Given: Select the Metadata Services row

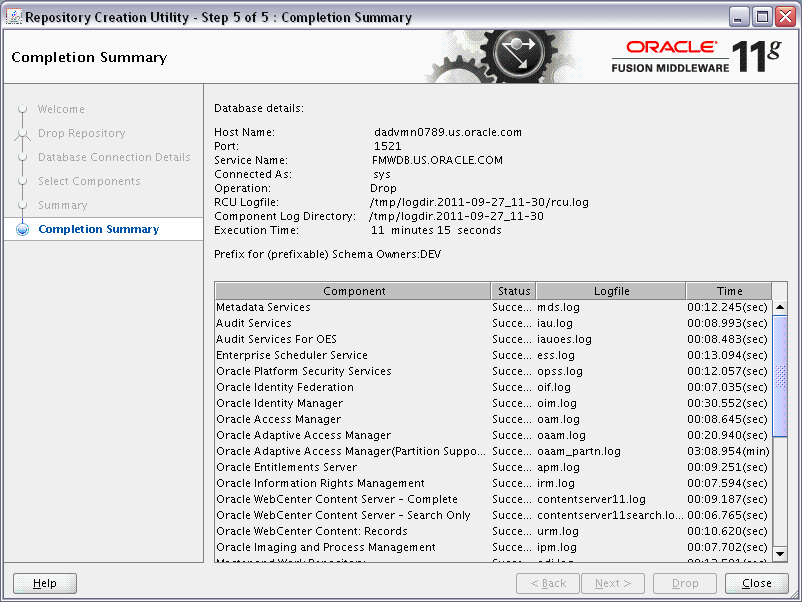Looking at the screenshot, I should [x=350, y=307].
